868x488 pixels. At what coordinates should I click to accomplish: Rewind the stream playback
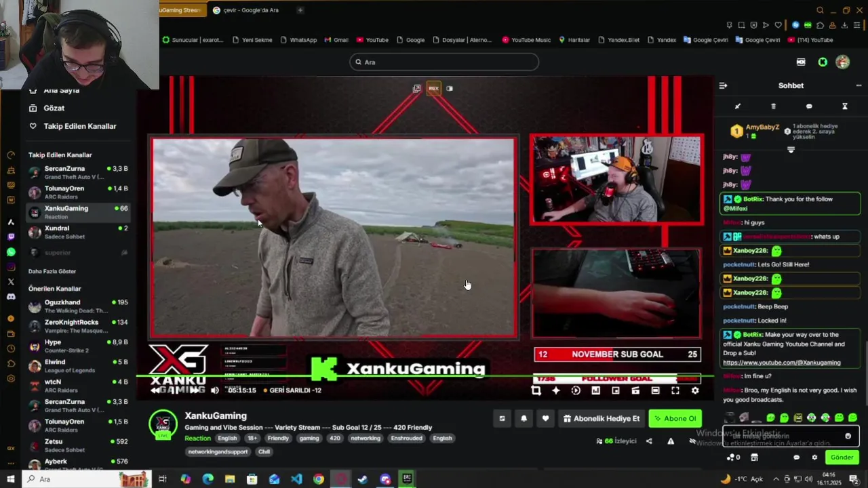pyautogui.click(x=156, y=390)
